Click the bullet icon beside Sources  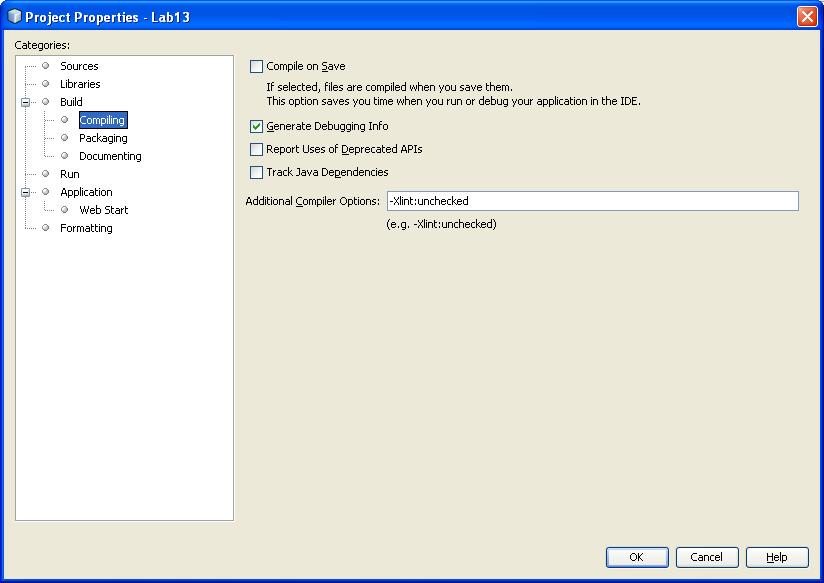click(x=46, y=66)
